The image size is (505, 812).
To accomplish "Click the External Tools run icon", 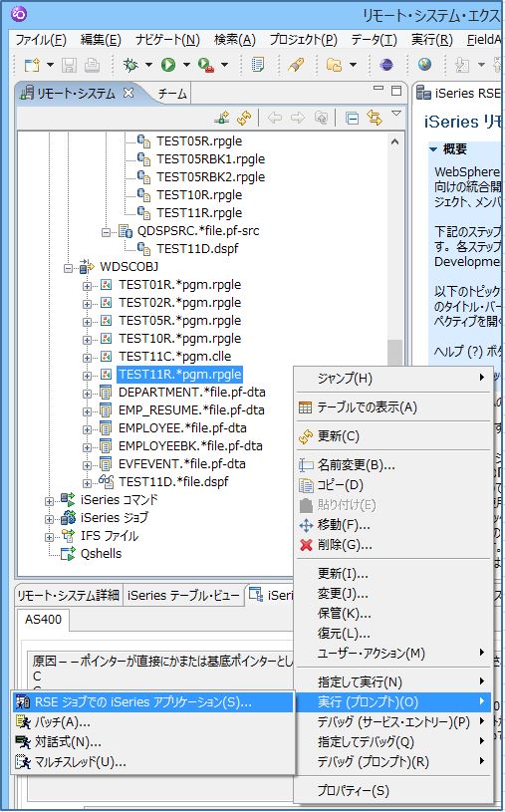I will [206, 65].
